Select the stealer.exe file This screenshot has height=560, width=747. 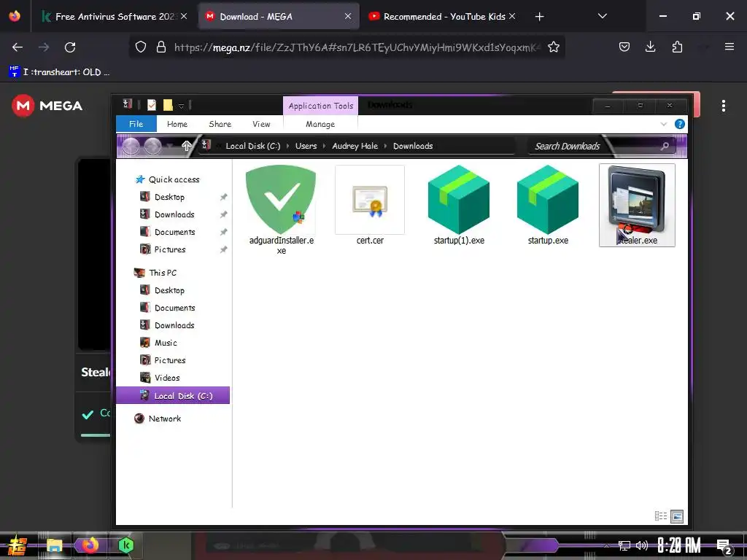pyautogui.click(x=637, y=205)
